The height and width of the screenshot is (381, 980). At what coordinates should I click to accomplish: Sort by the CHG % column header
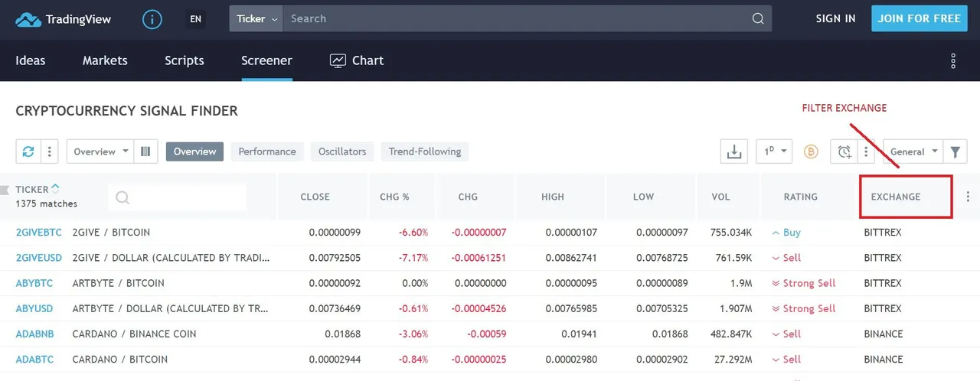click(x=394, y=197)
